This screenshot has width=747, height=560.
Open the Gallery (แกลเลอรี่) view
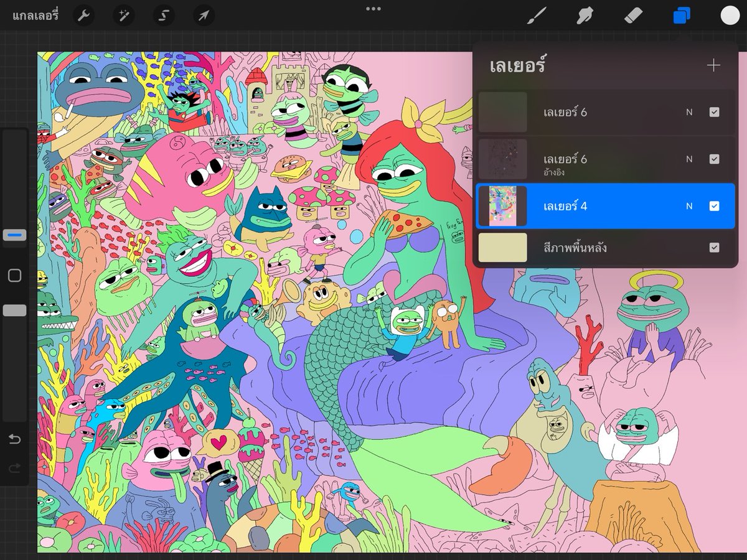coord(35,15)
